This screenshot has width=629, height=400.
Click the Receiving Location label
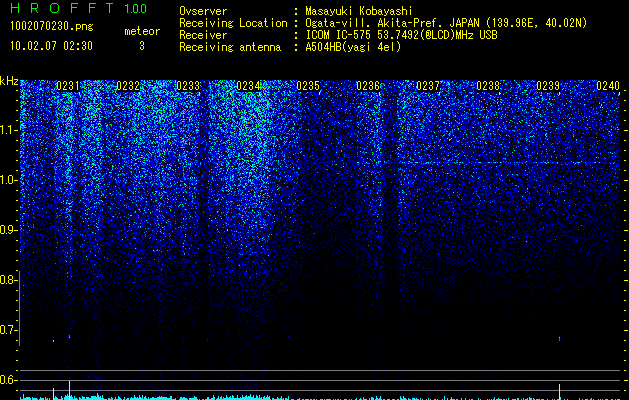pyautogui.click(x=233, y=23)
